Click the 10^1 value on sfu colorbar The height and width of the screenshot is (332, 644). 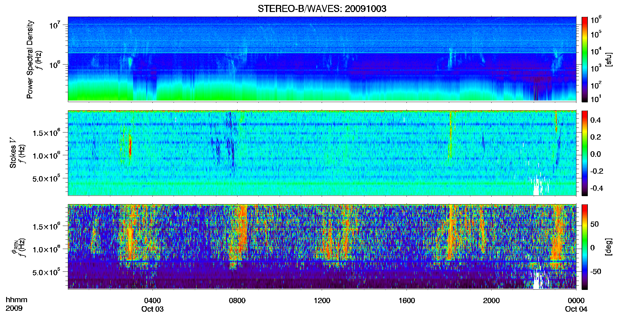596,99
